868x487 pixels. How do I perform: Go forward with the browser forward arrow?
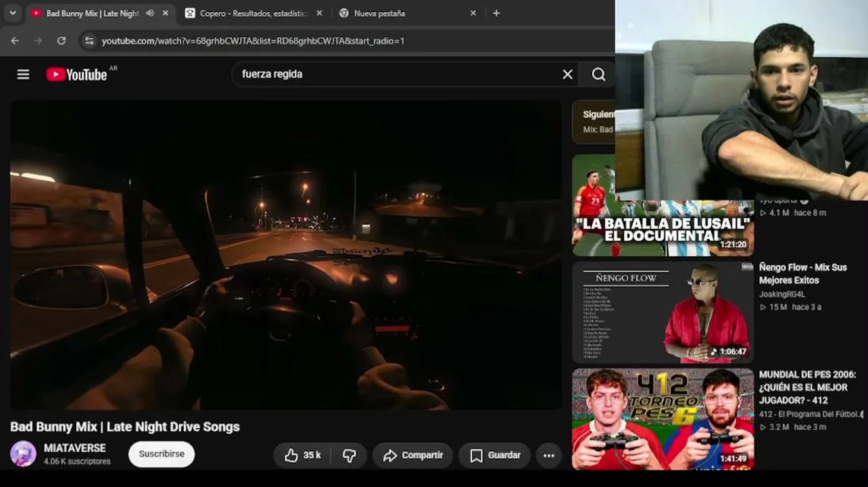(x=38, y=41)
